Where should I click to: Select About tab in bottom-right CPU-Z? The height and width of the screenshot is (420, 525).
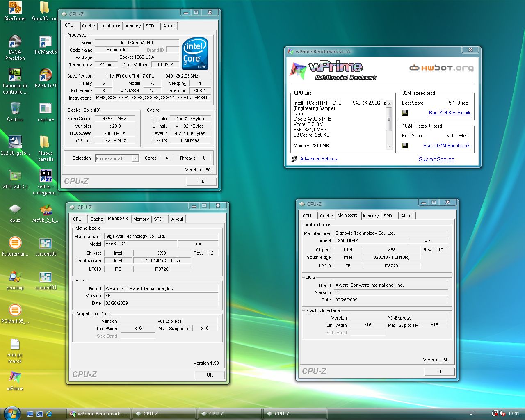(x=407, y=216)
